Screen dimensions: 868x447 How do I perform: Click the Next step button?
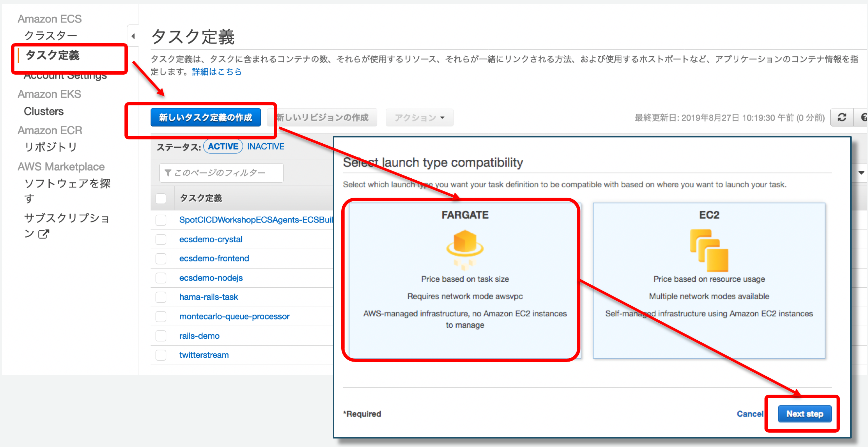coord(804,414)
